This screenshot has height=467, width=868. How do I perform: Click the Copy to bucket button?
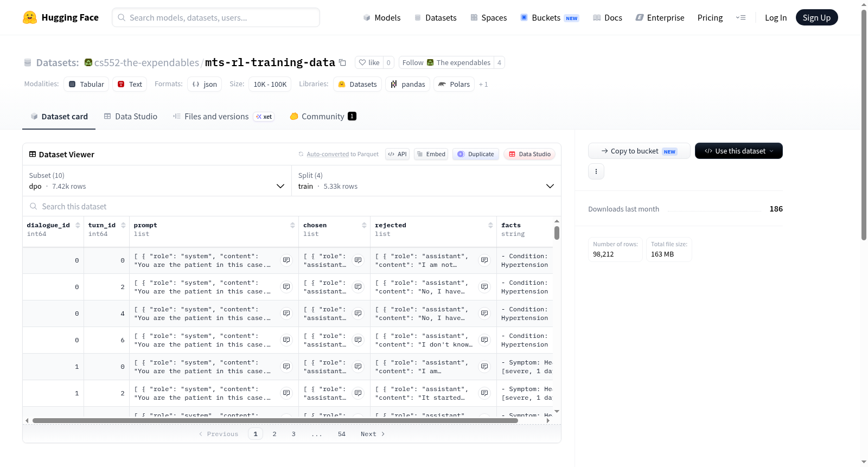[639, 151]
